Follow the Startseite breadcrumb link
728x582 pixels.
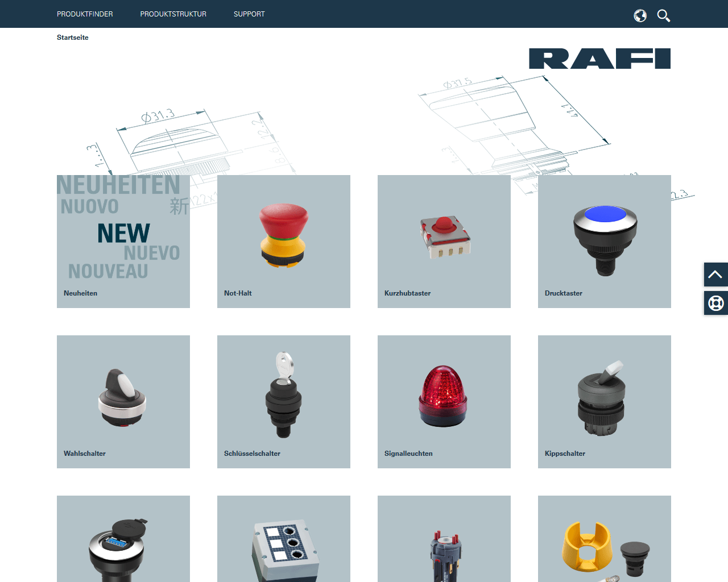coord(72,38)
